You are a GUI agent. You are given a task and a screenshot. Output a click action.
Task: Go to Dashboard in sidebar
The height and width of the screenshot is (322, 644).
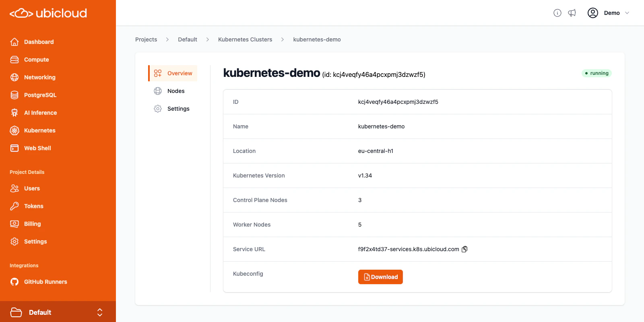click(39, 42)
